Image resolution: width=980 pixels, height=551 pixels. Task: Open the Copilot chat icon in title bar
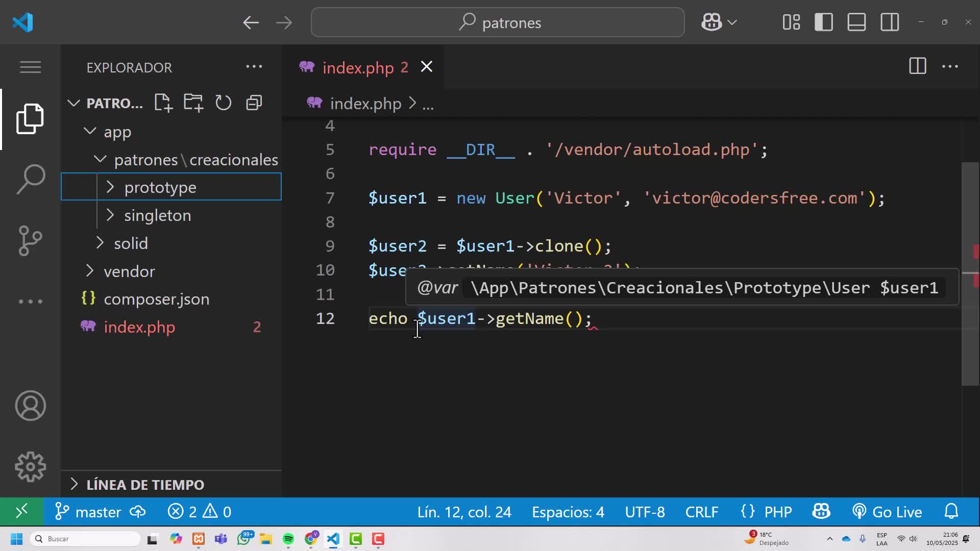(x=711, y=22)
